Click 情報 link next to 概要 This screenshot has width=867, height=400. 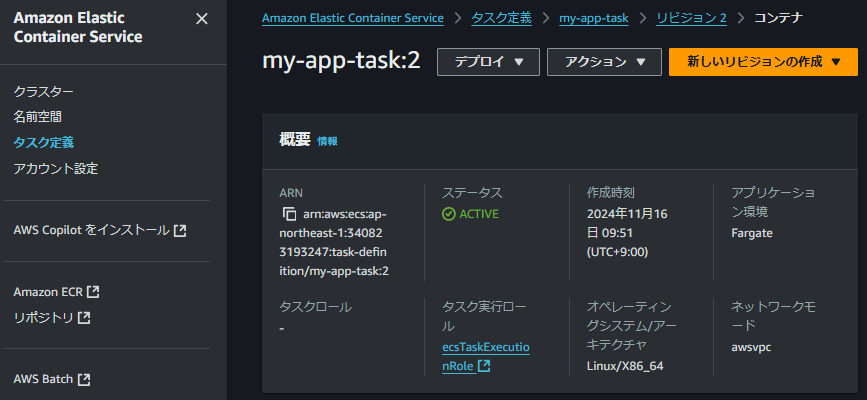coord(327,142)
